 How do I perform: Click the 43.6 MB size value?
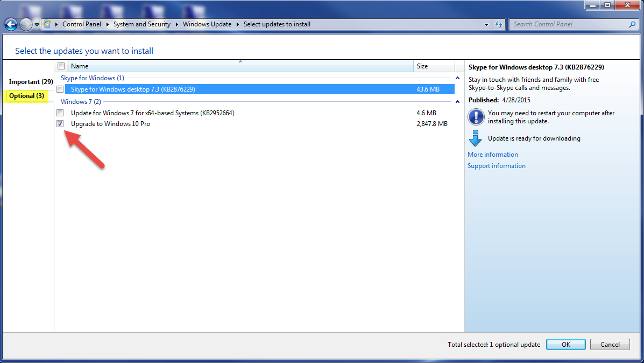(428, 89)
